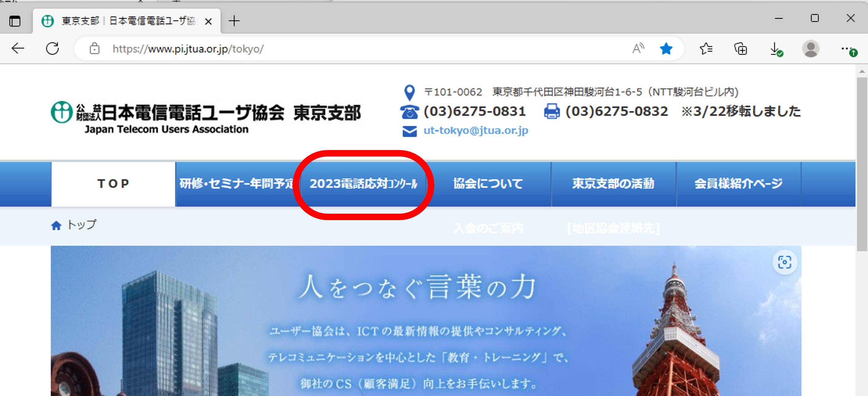Open the tab actions menu icon
Screen dimensions: 868x396
coord(15,21)
